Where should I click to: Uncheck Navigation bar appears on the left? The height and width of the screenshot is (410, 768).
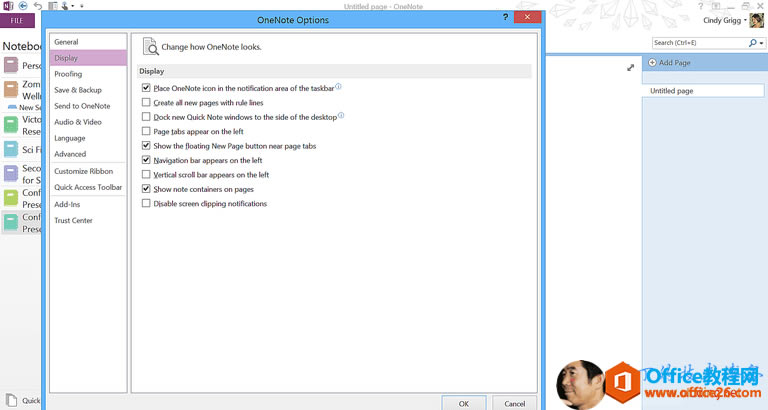tap(146, 160)
